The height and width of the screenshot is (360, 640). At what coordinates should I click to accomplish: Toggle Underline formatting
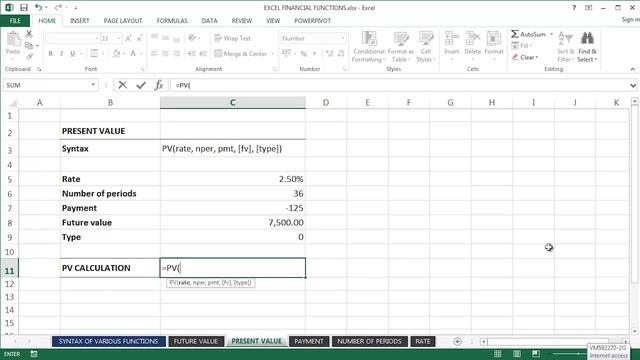click(x=73, y=53)
